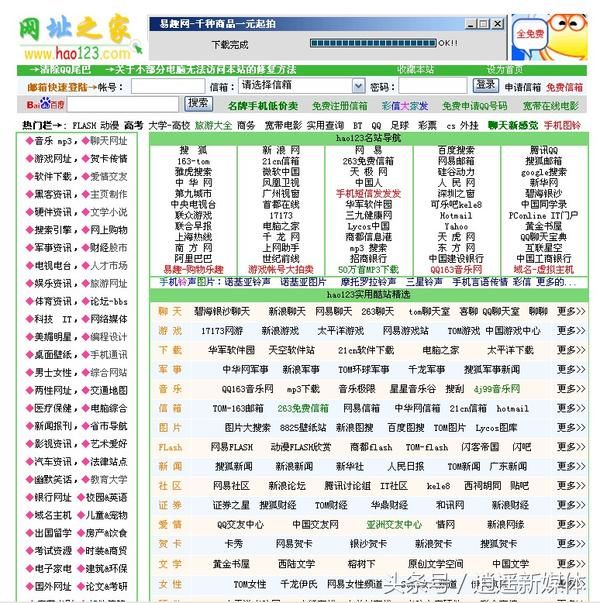Open 榕树下 in the literature row

click(361, 564)
